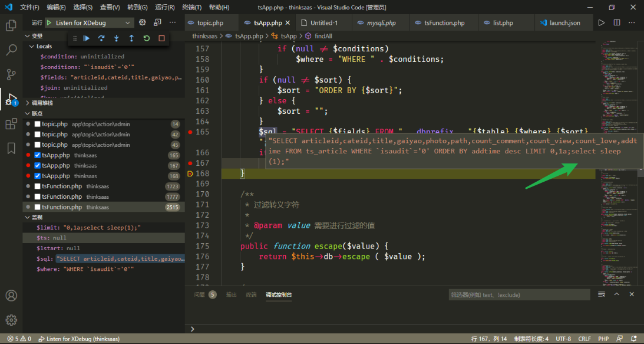Grab the debug toolbar drag handle

click(75, 38)
